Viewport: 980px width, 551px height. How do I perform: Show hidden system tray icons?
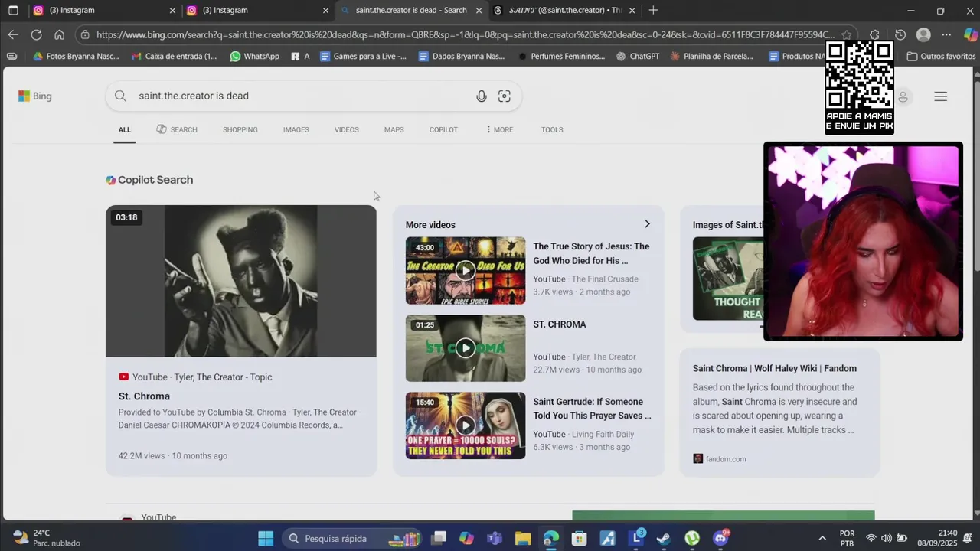click(822, 538)
